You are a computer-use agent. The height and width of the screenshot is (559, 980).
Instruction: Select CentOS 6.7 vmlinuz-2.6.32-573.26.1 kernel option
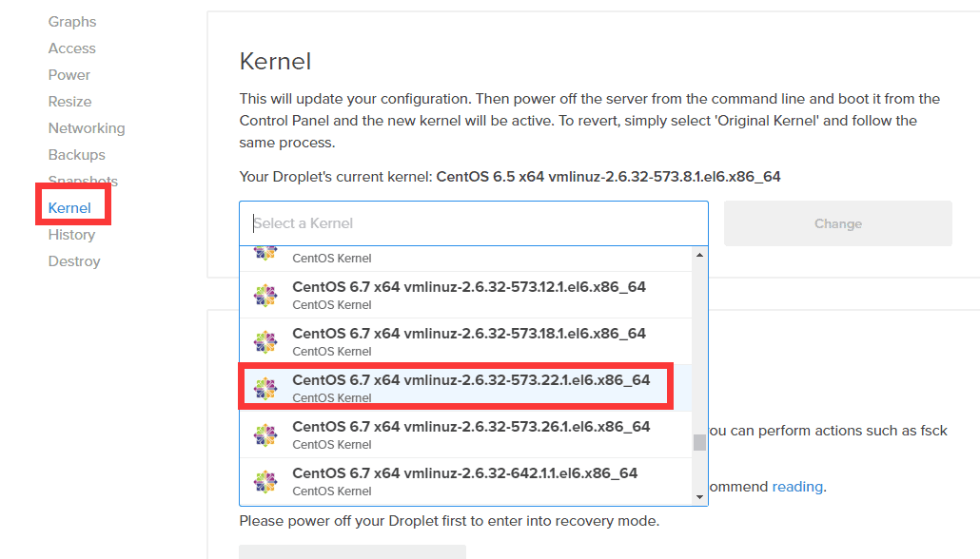pyautogui.click(x=465, y=434)
